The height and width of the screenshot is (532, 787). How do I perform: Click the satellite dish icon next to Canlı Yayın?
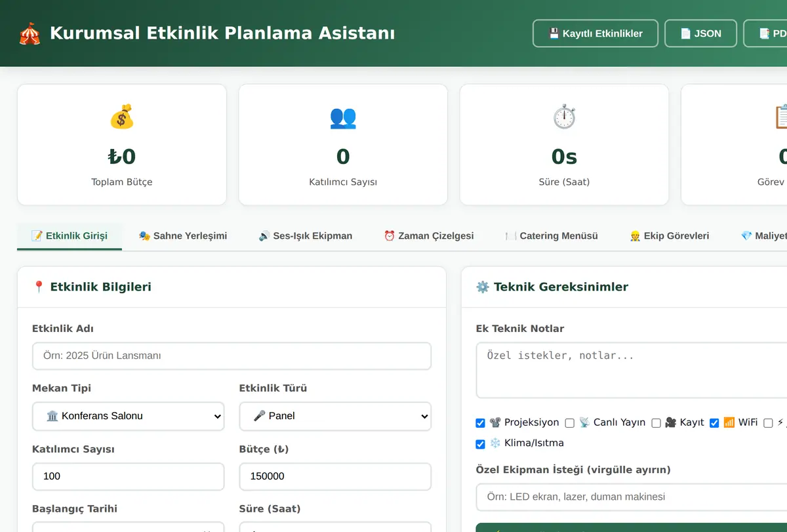coord(584,422)
